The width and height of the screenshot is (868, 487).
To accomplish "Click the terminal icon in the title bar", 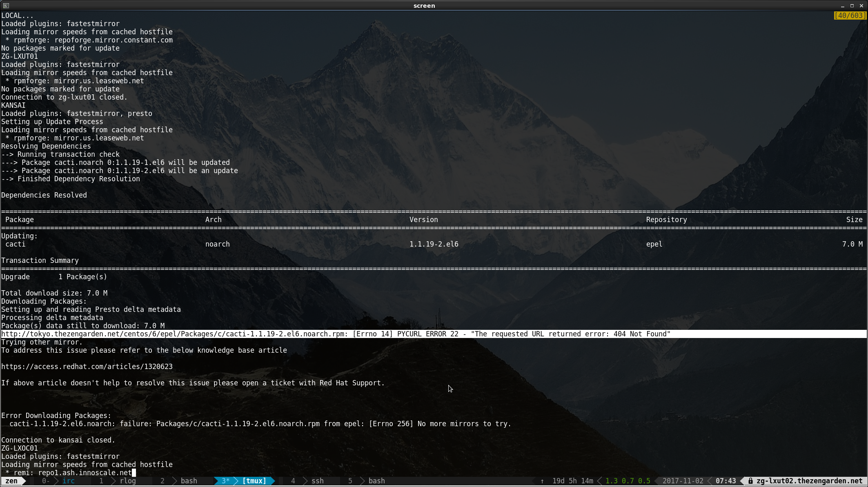I will coord(6,6).
